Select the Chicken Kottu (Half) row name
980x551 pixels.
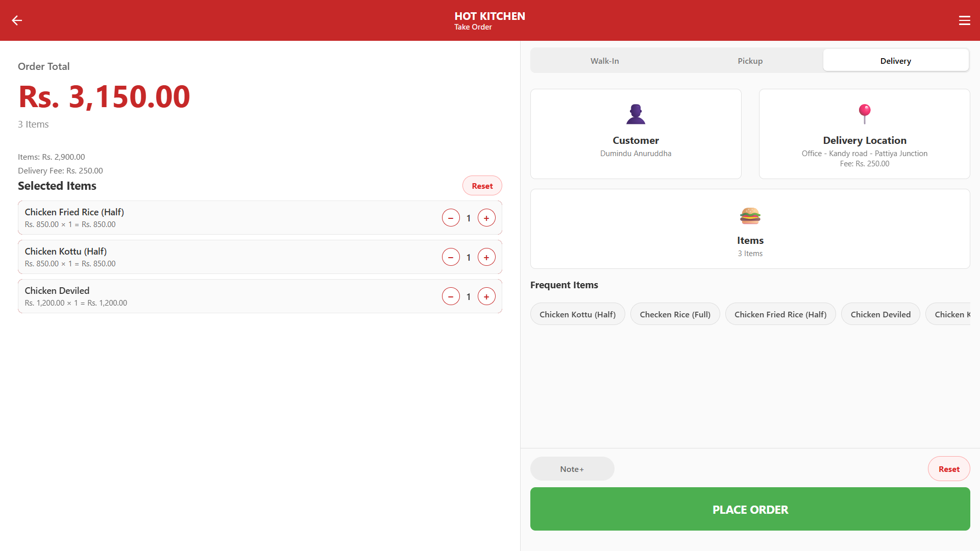66,252
